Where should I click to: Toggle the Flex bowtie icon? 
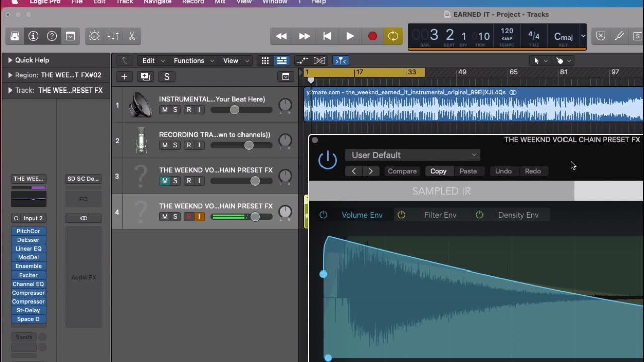coord(319,61)
